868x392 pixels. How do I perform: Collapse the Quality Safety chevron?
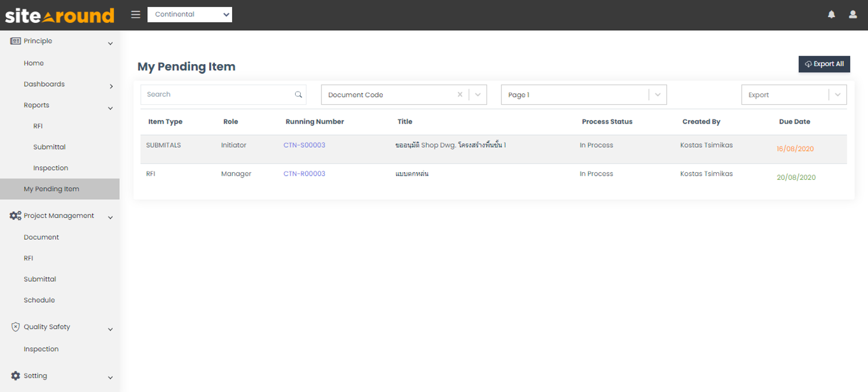(x=111, y=329)
